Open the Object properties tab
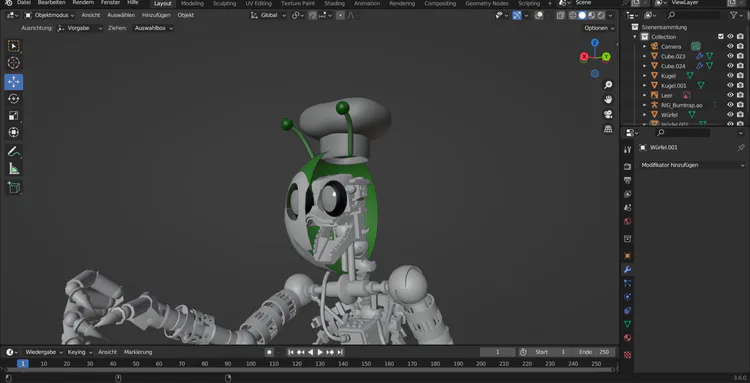This screenshot has width=750, height=383. coord(628,256)
